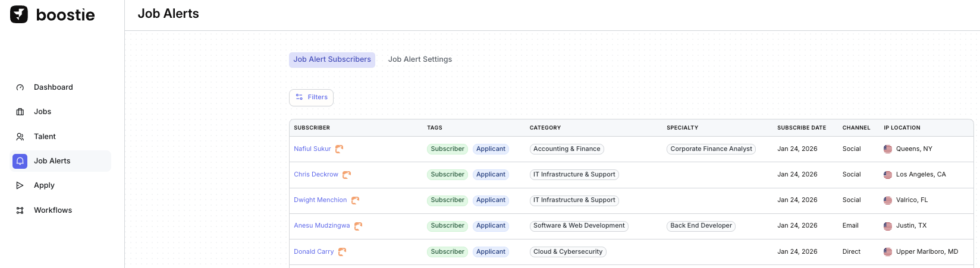Select the Job Alert Subscribers tab
Viewport: 980px width, 268px height.
(x=332, y=59)
